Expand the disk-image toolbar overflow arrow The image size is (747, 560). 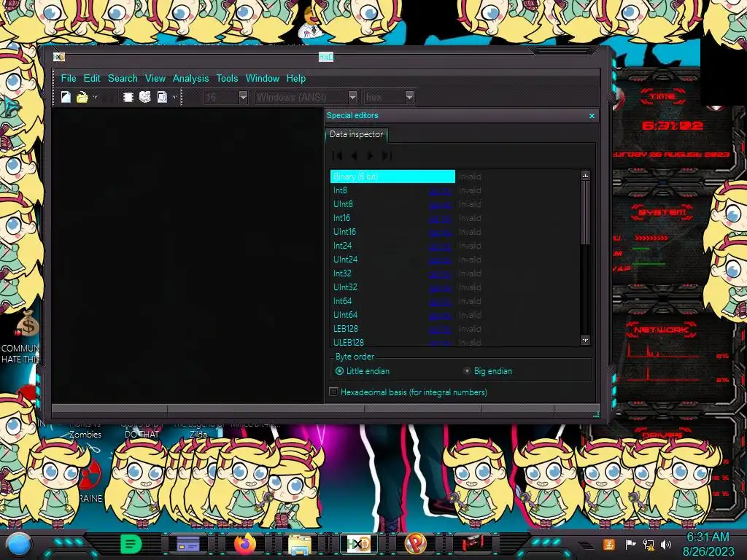tap(174, 97)
